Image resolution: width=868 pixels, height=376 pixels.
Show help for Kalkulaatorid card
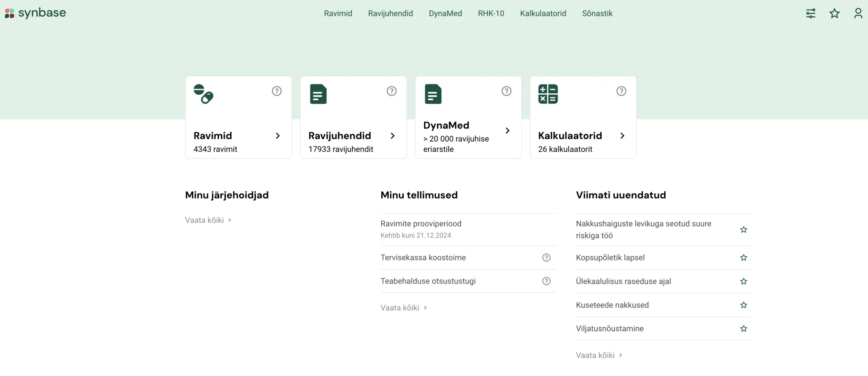click(621, 91)
